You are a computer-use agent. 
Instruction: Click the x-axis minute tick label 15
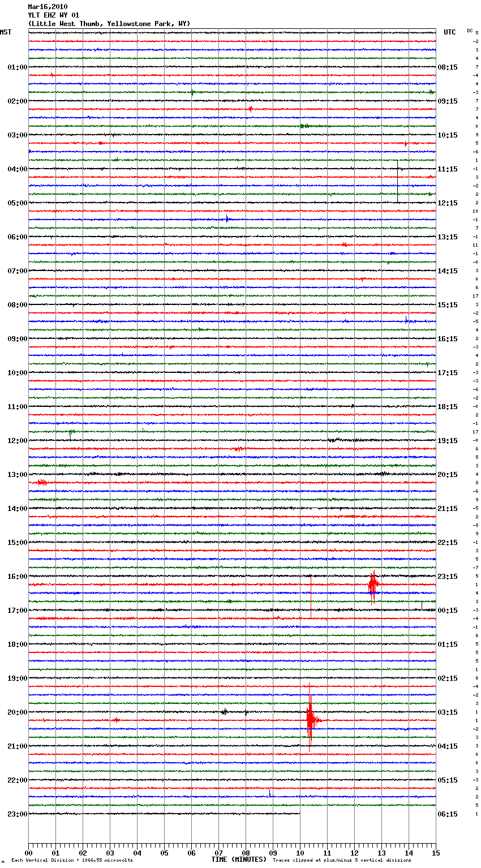tap(436, 853)
